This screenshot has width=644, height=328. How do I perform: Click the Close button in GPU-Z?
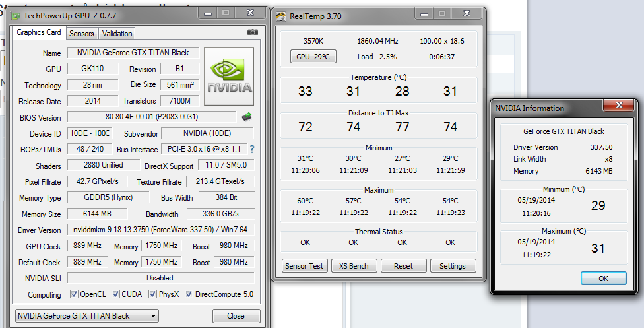236,315
